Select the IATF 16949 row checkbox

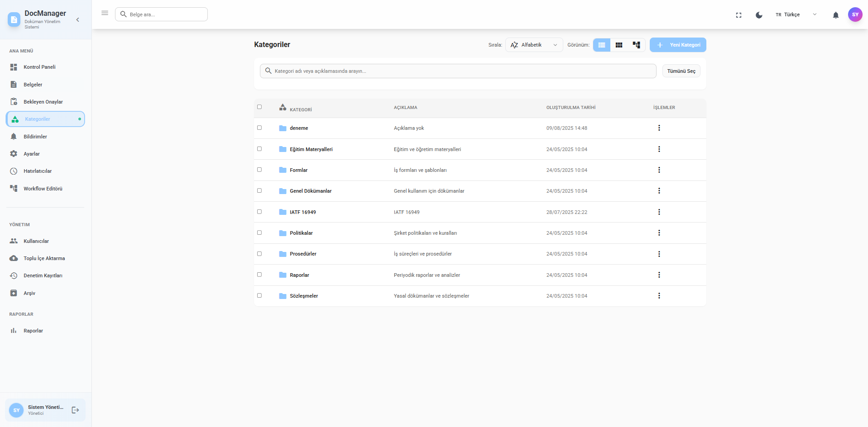(259, 212)
